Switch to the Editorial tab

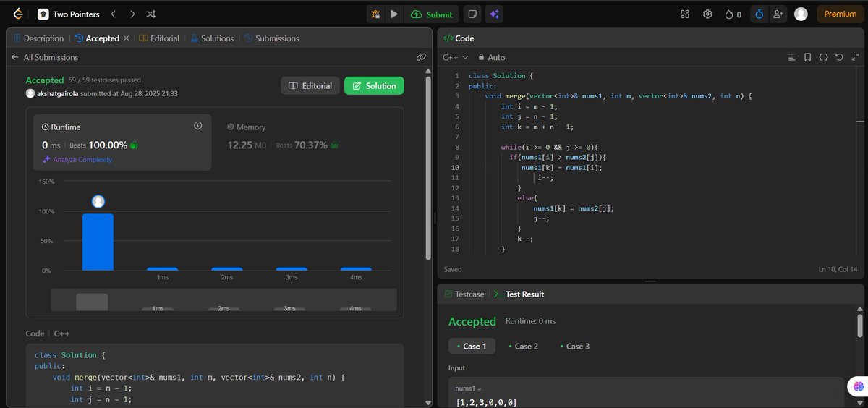pyautogui.click(x=159, y=38)
